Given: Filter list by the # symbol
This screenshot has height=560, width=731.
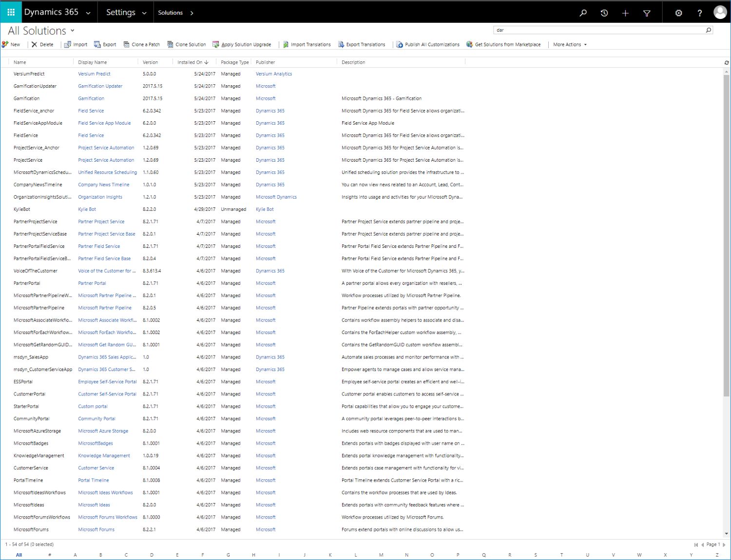Looking at the screenshot, I should [50, 555].
